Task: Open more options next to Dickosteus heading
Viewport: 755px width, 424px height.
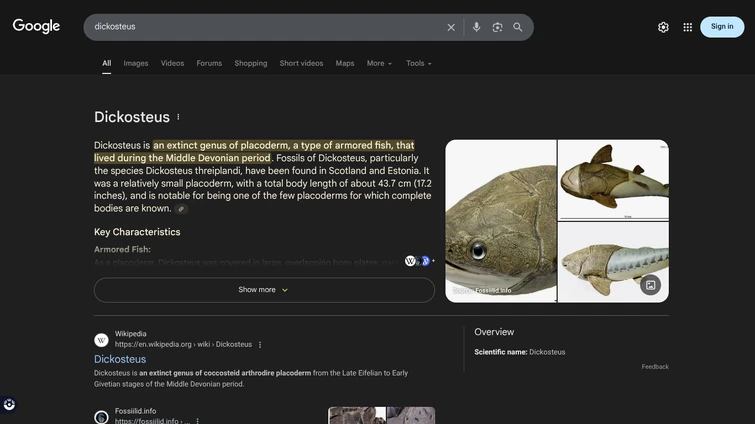Action: [179, 117]
